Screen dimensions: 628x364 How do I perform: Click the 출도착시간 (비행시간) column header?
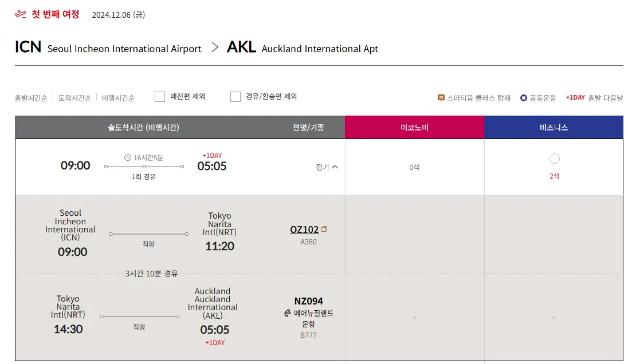[x=143, y=128]
